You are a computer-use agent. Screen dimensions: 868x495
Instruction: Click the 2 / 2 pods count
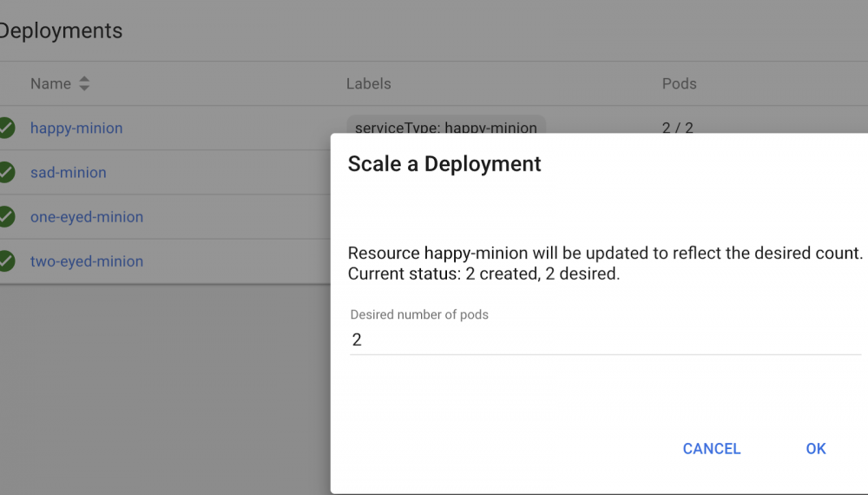[x=677, y=127]
